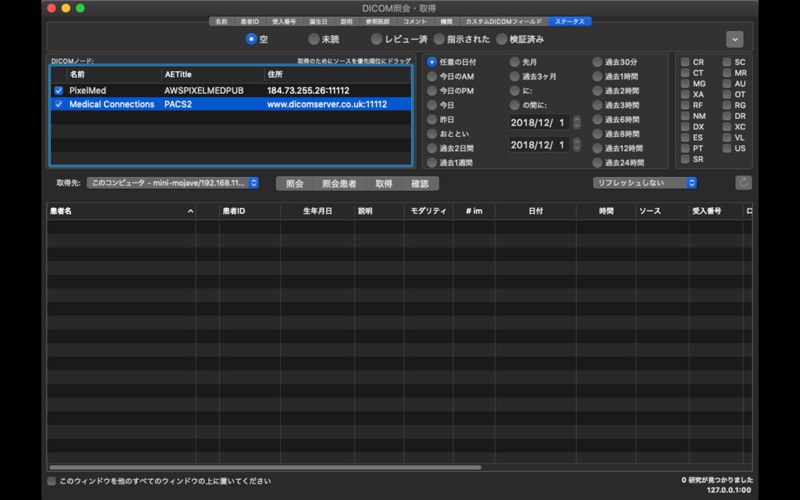Screen dimensions: 800x500
Task: Click the 照会 query button
Action: pyautogui.click(x=294, y=184)
